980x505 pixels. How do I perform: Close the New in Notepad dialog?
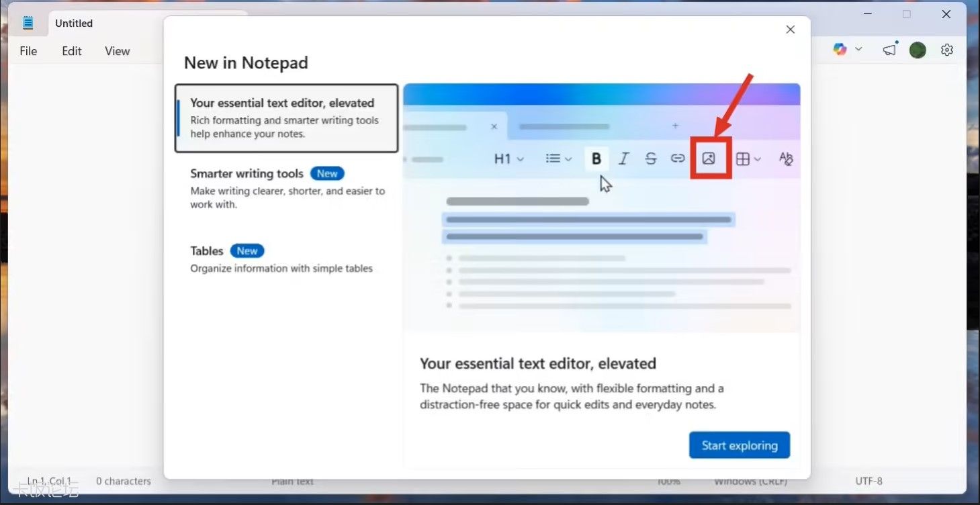[791, 30]
